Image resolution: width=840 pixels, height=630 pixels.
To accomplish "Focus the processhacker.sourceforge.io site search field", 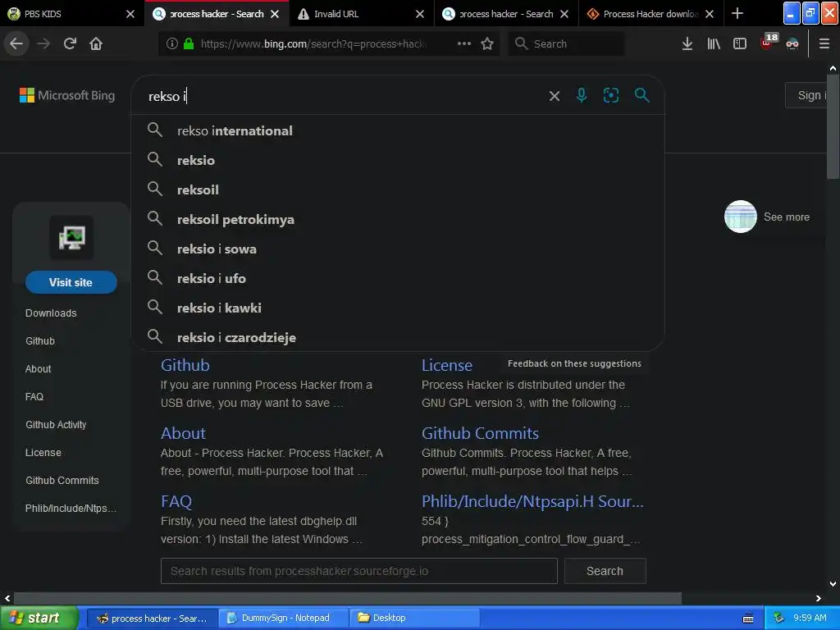I will [x=359, y=571].
